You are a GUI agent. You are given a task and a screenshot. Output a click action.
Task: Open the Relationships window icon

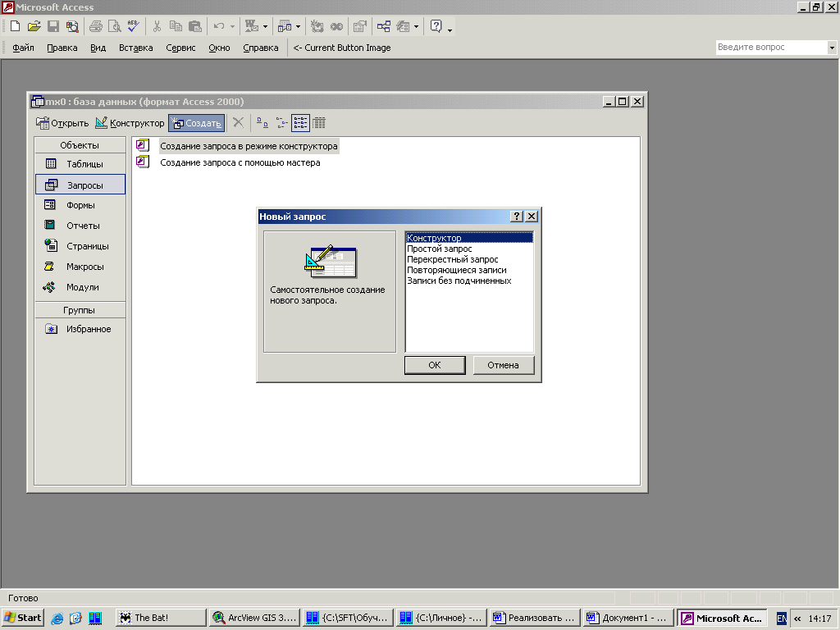pos(384,25)
